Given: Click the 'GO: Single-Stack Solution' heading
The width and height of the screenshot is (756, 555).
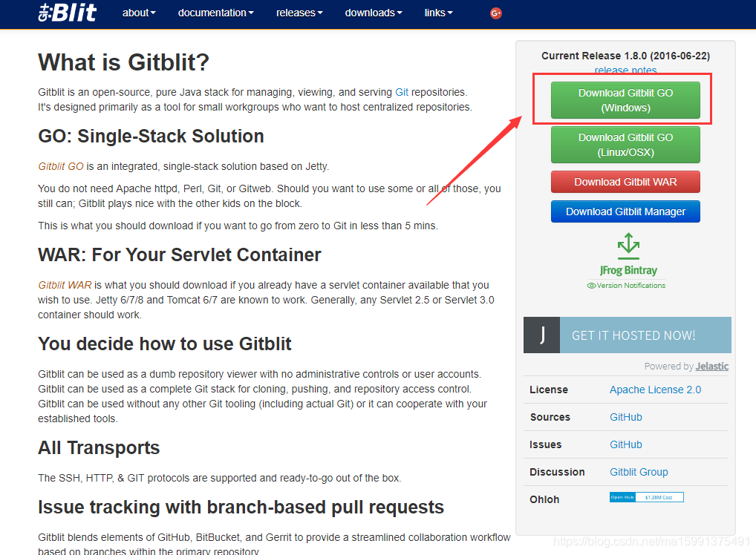Looking at the screenshot, I should pos(151,137).
